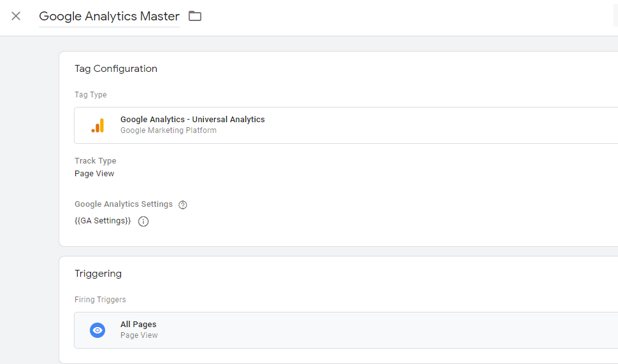
Task: Click the Google Analytics orange bar chart icon
Action: [97, 125]
